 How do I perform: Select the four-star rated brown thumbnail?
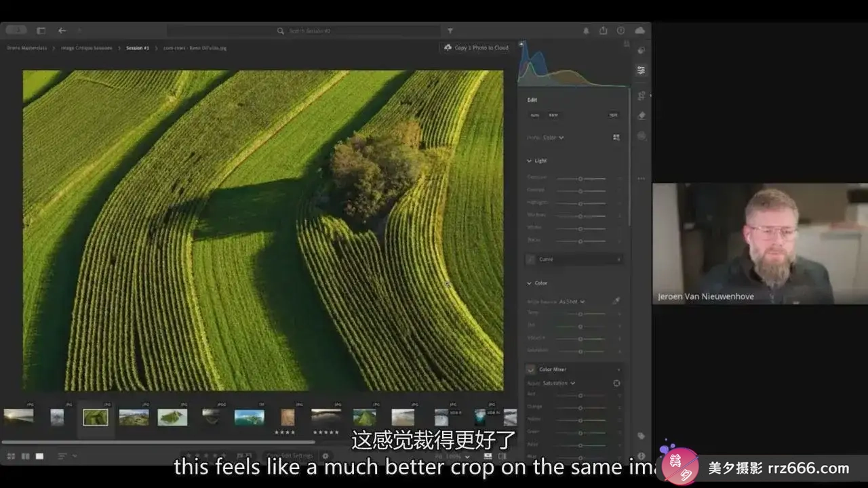pos(288,417)
